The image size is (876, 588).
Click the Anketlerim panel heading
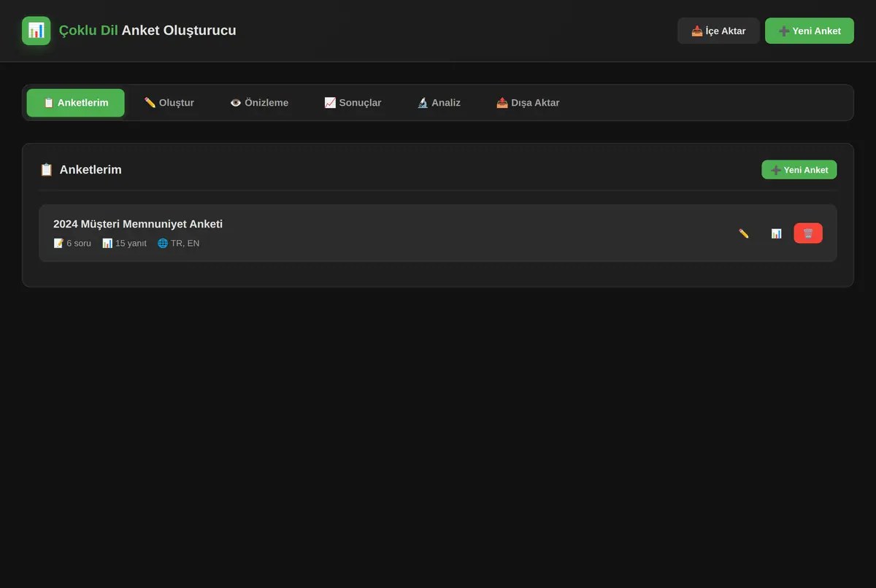click(80, 170)
